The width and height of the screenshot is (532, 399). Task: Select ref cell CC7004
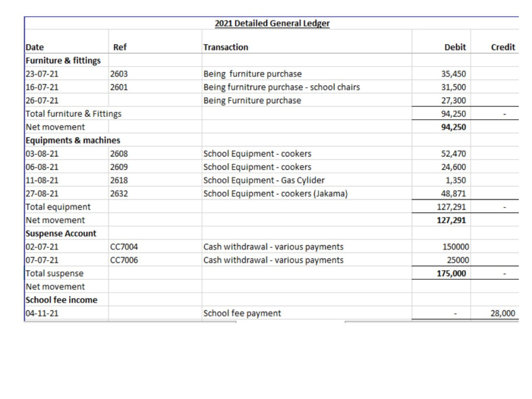click(124, 247)
